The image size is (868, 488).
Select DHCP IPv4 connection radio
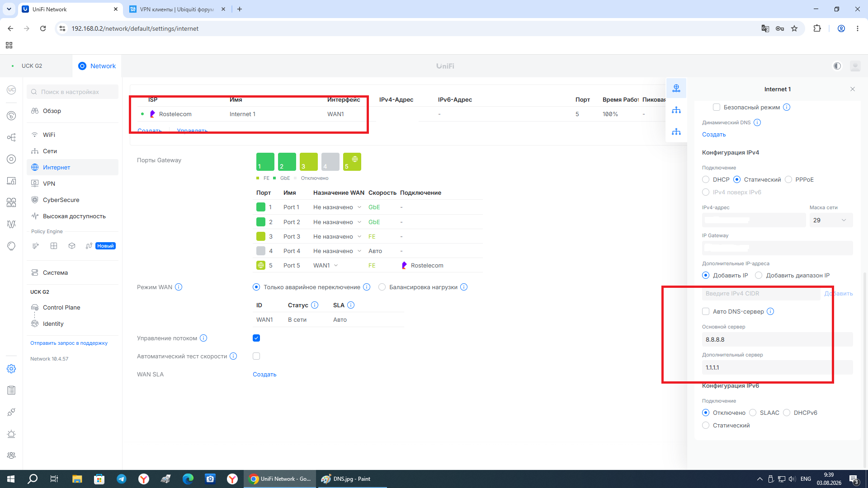[x=706, y=179]
